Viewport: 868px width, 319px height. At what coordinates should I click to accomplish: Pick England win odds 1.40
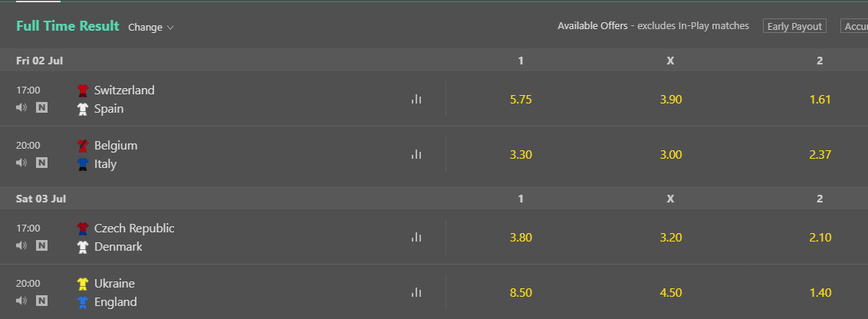tap(820, 293)
